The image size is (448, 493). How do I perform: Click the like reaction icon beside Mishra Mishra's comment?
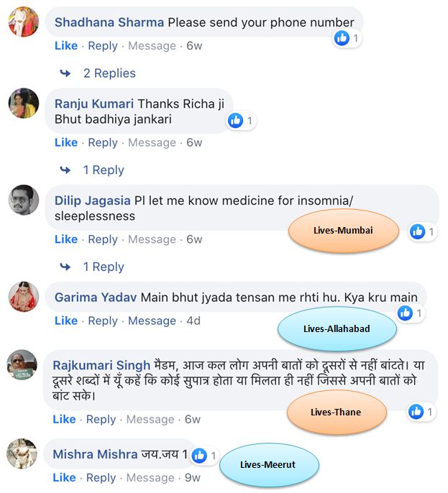(x=199, y=456)
